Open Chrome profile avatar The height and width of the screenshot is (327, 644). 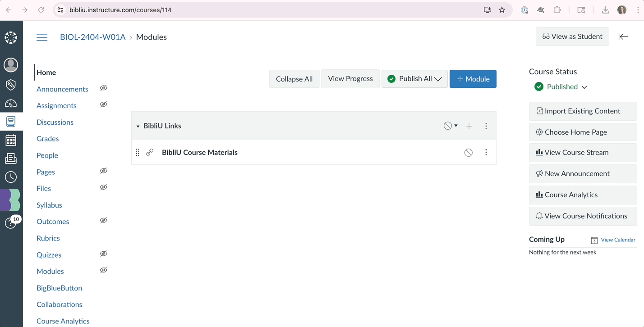pyautogui.click(x=622, y=10)
